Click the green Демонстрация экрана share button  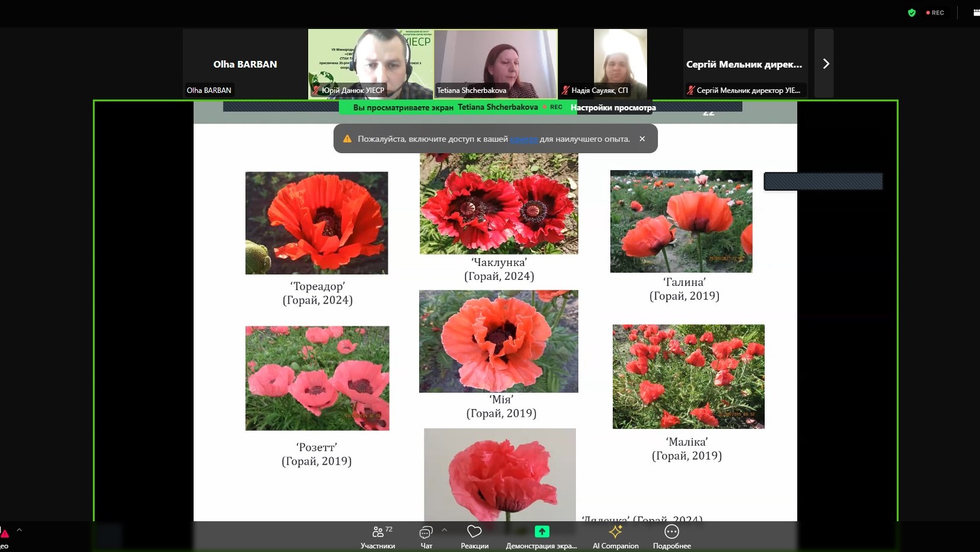542,536
